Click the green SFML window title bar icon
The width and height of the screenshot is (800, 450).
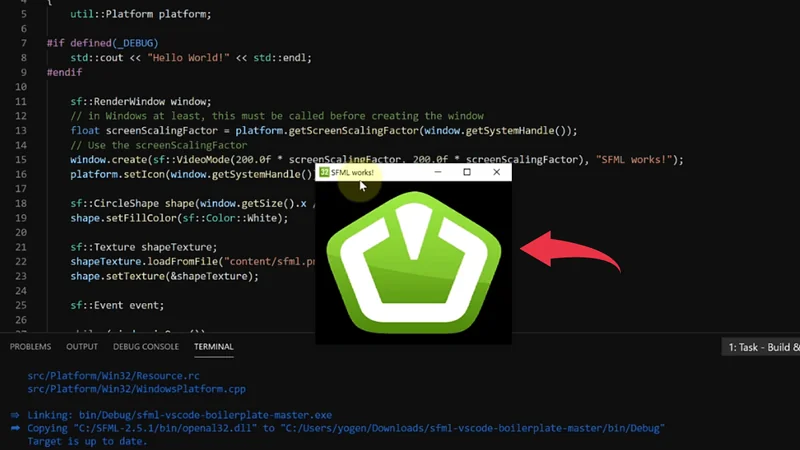click(324, 173)
